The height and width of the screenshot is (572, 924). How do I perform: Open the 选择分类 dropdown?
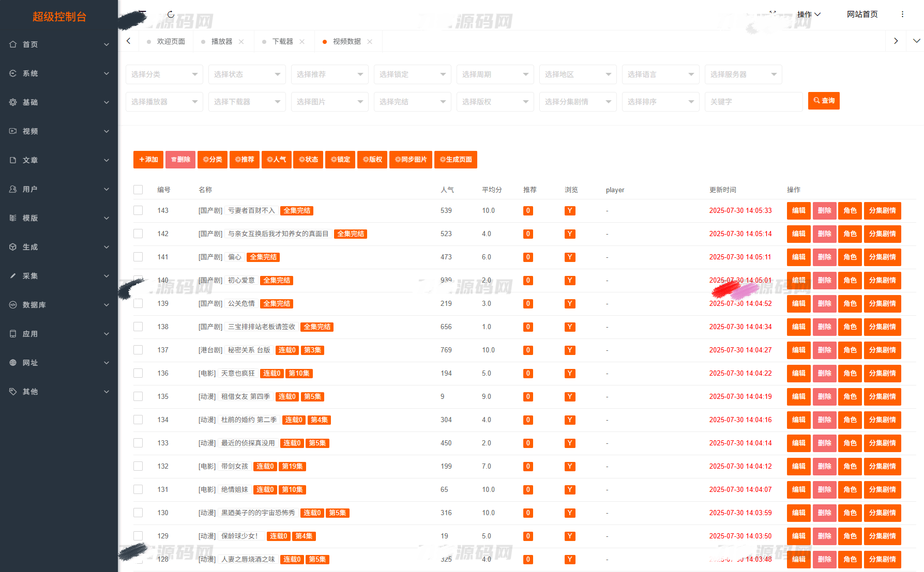pos(164,74)
